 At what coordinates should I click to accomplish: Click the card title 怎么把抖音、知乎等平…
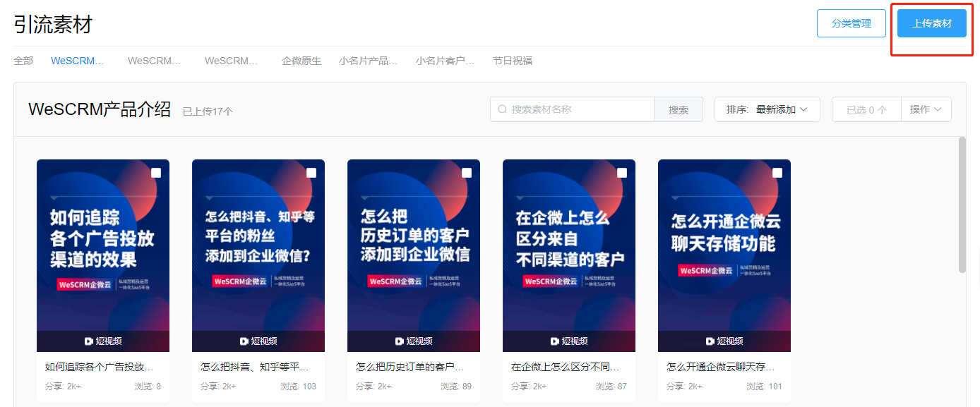point(254,367)
